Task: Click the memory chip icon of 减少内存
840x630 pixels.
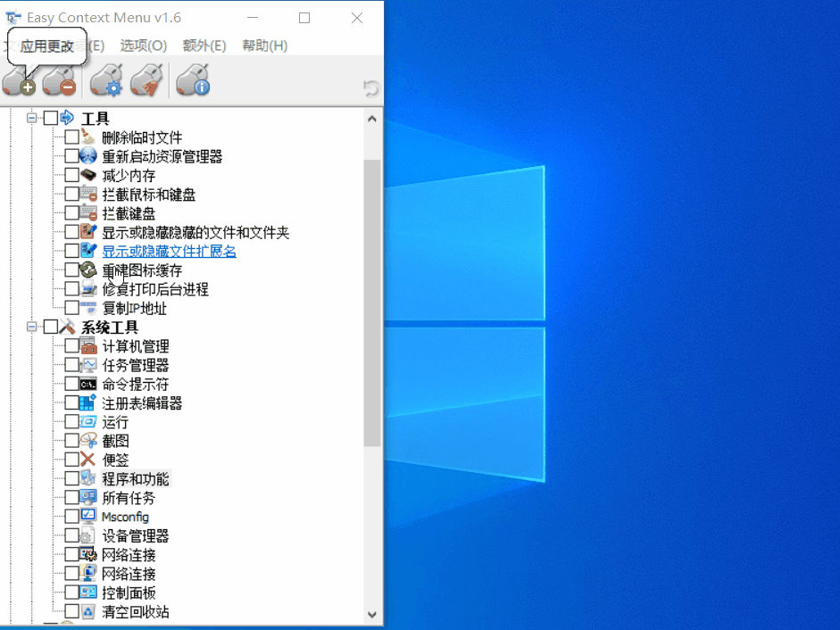Action: click(88, 175)
